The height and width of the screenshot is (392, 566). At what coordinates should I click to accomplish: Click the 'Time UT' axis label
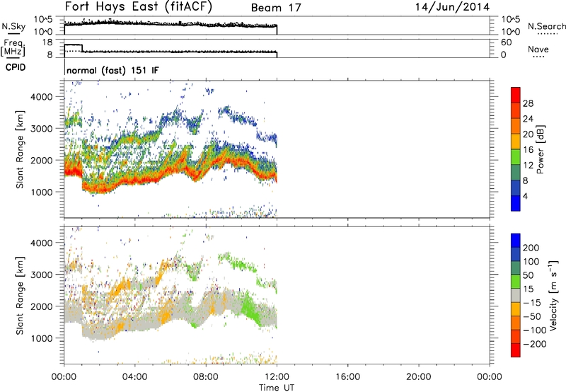(x=277, y=388)
